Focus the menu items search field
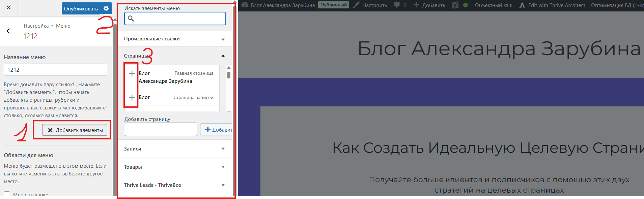 coord(175,19)
